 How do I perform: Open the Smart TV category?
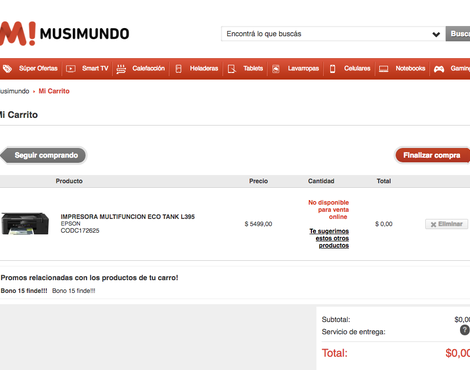95,68
